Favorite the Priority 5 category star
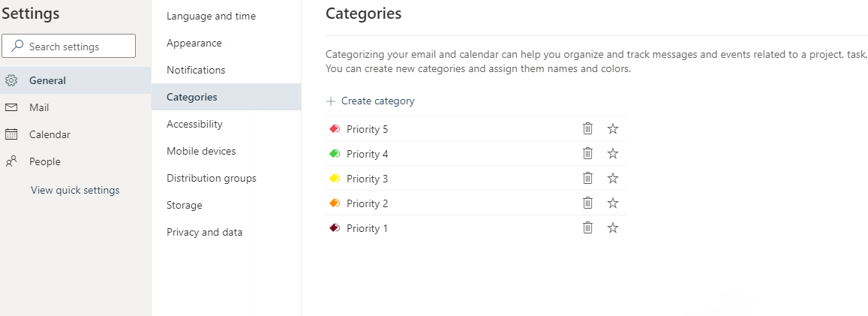868x316 pixels. point(613,128)
